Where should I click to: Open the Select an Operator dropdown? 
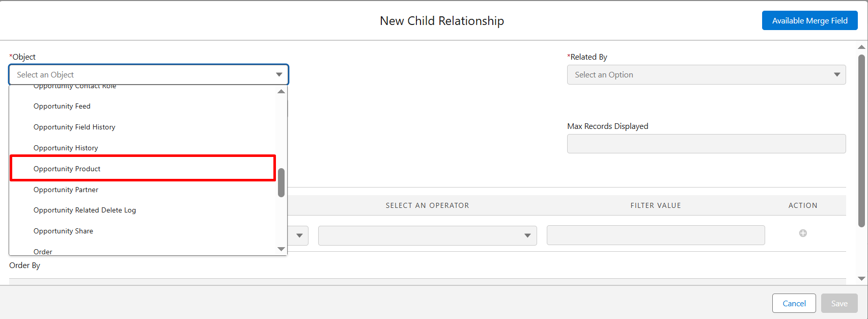click(427, 235)
